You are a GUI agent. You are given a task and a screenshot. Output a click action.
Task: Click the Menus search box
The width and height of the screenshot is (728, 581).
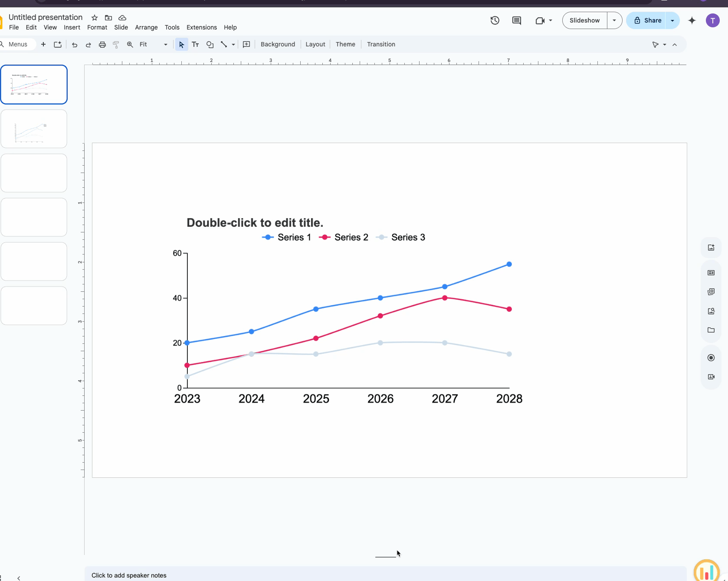coord(17,44)
